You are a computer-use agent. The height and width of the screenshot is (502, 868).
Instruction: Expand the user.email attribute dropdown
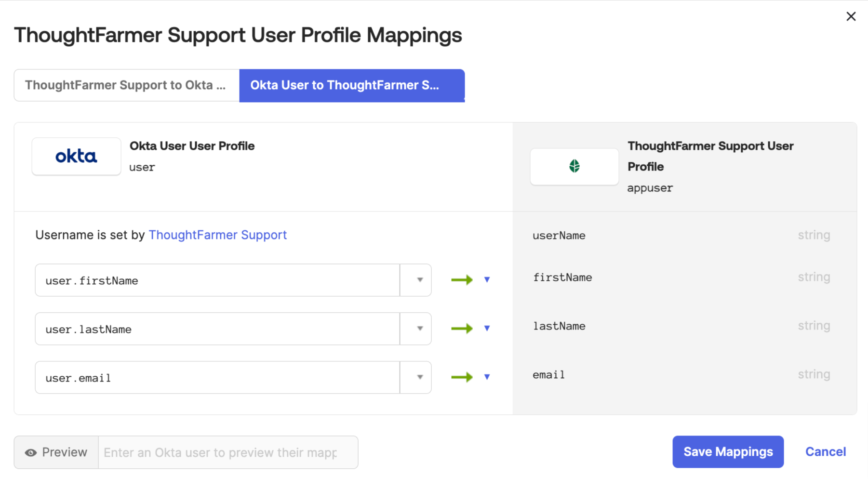point(415,377)
